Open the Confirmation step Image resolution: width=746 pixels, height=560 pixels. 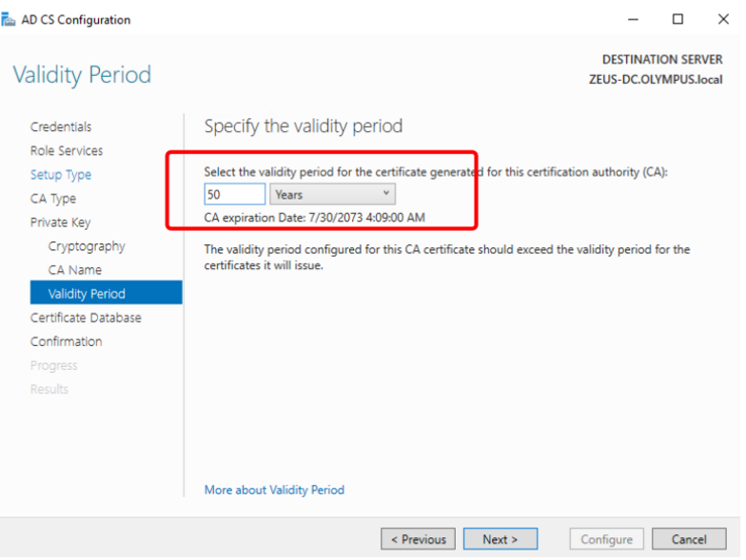[67, 341]
